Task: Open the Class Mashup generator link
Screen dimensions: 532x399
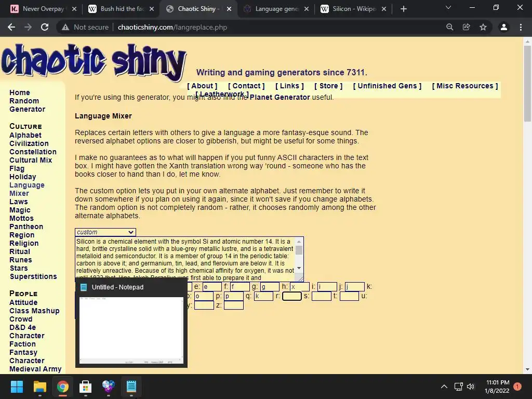Action: point(34,311)
